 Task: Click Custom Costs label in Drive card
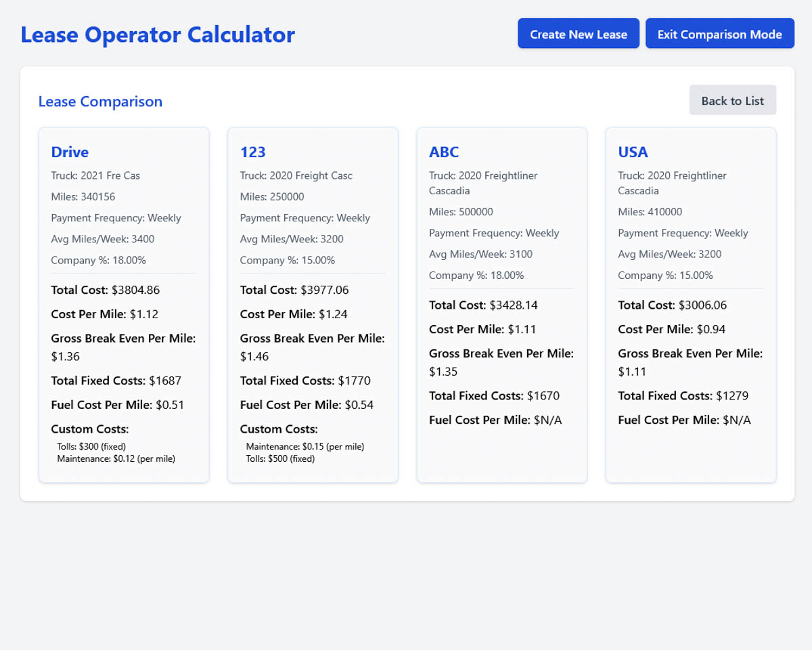tap(90, 429)
